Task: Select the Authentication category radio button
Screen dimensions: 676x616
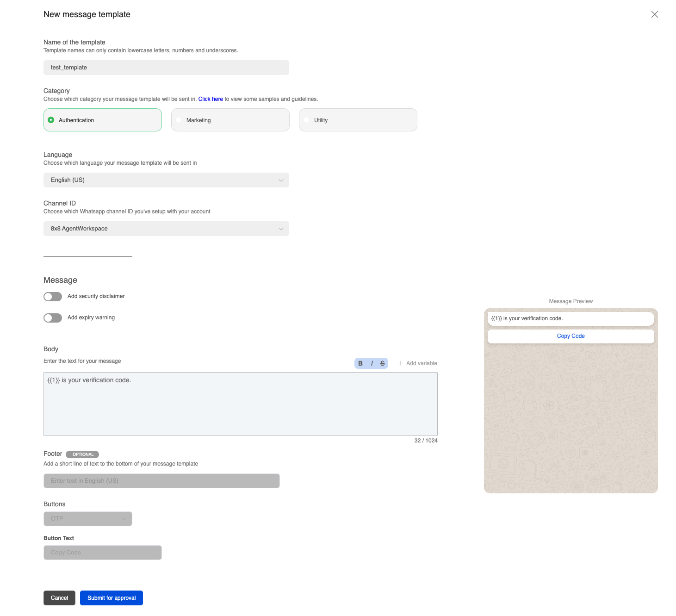Action: (51, 120)
